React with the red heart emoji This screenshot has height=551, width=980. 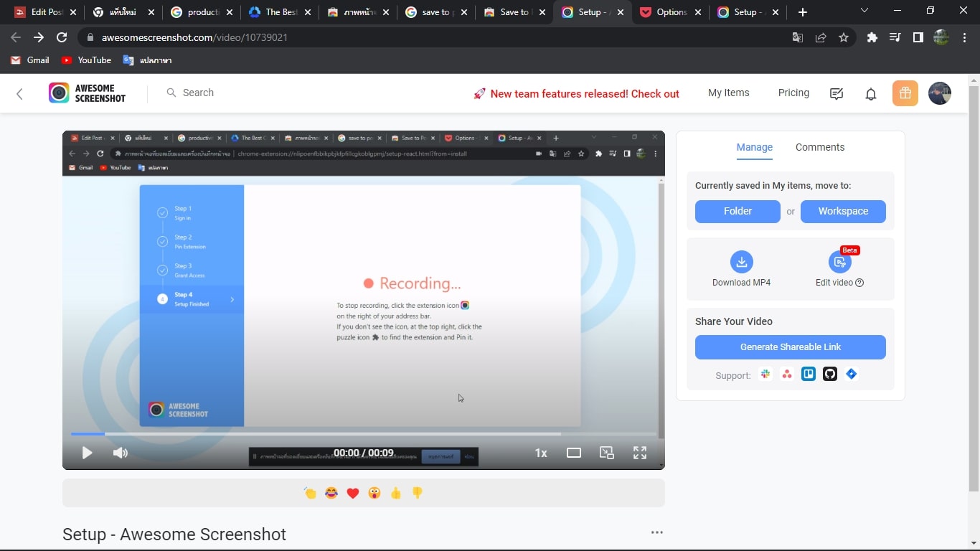[x=352, y=493]
